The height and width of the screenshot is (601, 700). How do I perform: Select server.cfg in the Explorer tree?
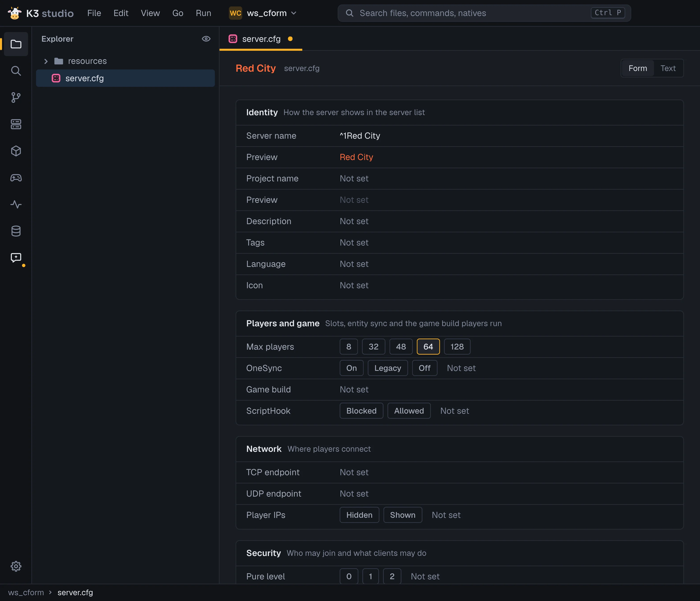[x=125, y=78]
